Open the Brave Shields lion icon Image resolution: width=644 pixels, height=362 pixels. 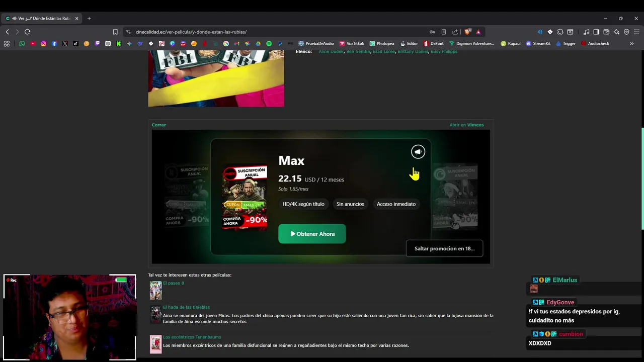[468, 32]
